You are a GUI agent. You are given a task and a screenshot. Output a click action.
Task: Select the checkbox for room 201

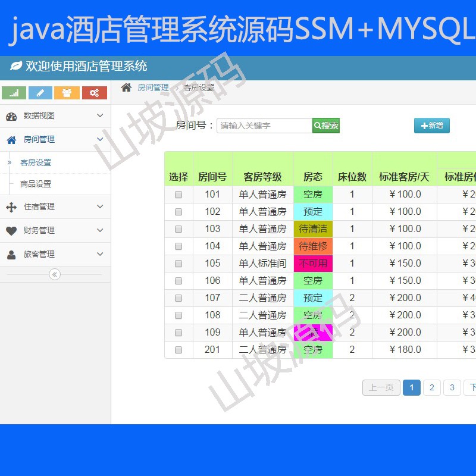178,350
